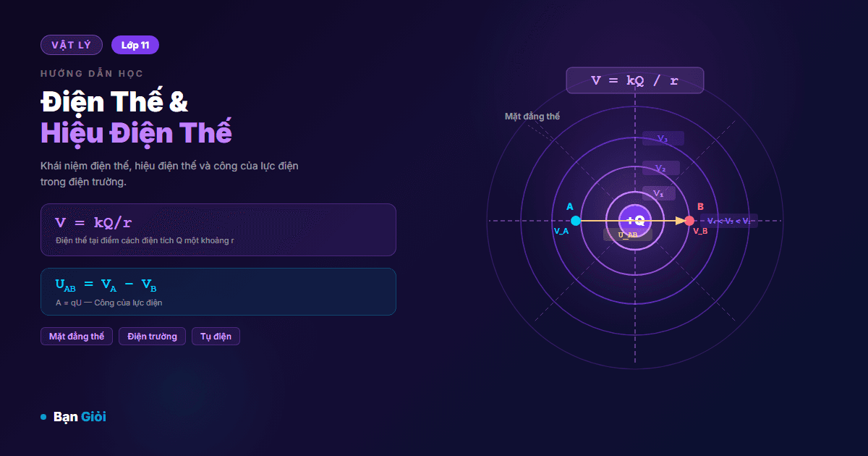The image size is (868, 456).
Task: Click the V_A label below point A
Action: 561,232
